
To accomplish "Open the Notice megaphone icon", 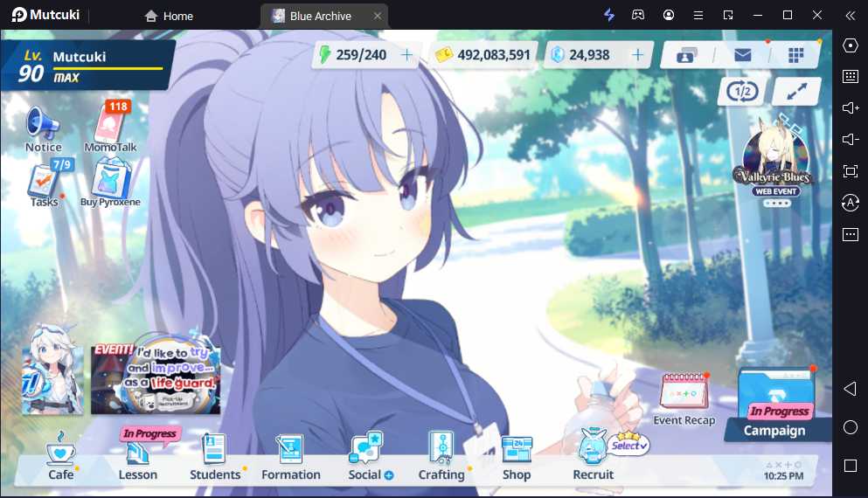I will tap(43, 129).
